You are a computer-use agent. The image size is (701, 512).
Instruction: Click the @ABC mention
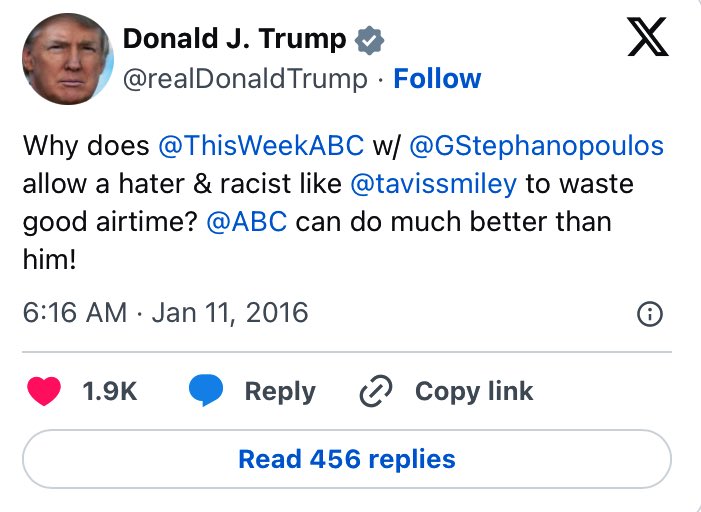coord(246,222)
